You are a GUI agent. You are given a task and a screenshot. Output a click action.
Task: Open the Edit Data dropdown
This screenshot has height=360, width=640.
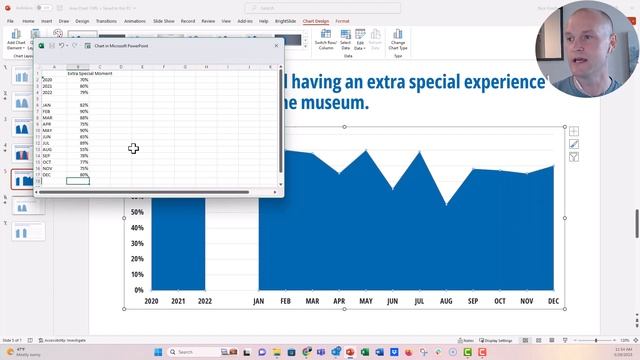coord(360,40)
